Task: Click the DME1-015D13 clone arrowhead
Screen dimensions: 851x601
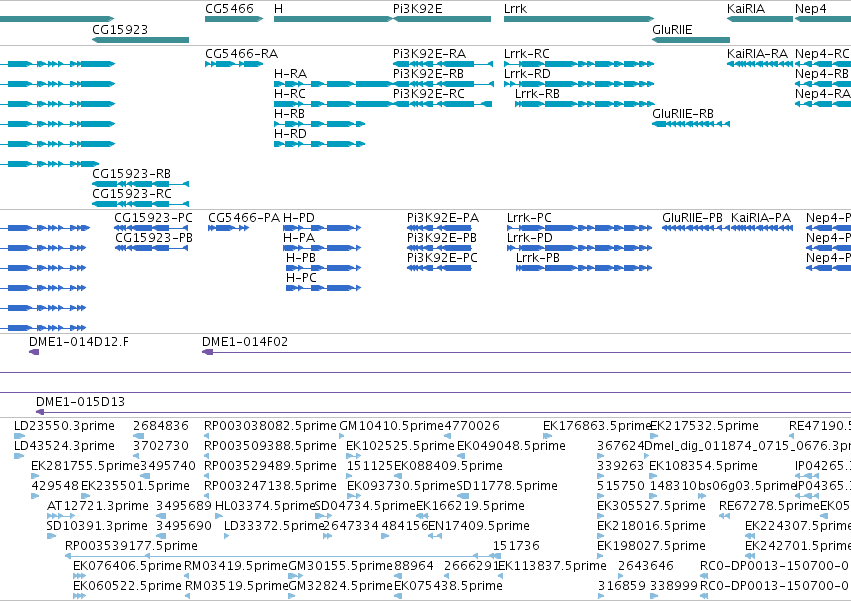Action: [x=40, y=412]
